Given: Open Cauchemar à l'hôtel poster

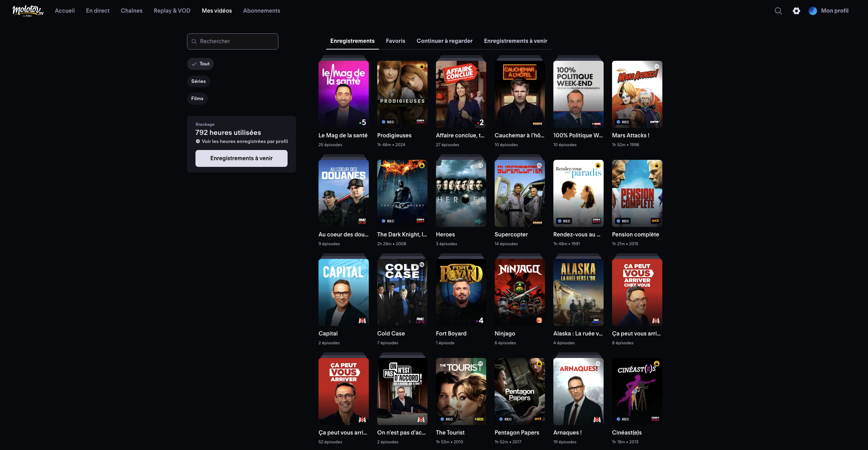Looking at the screenshot, I should click(520, 94).
